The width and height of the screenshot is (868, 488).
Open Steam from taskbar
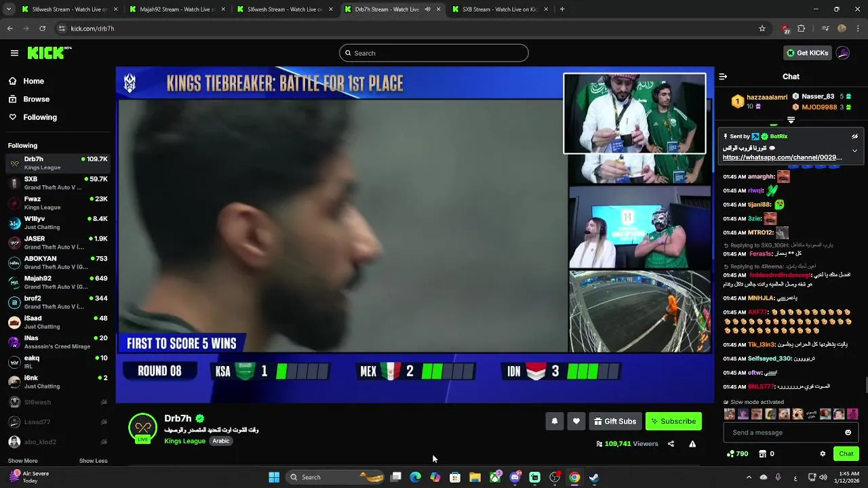pos(594,477)
